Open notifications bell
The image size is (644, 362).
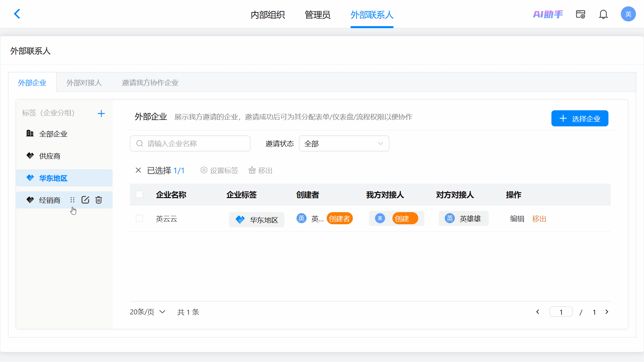point(603,14)
